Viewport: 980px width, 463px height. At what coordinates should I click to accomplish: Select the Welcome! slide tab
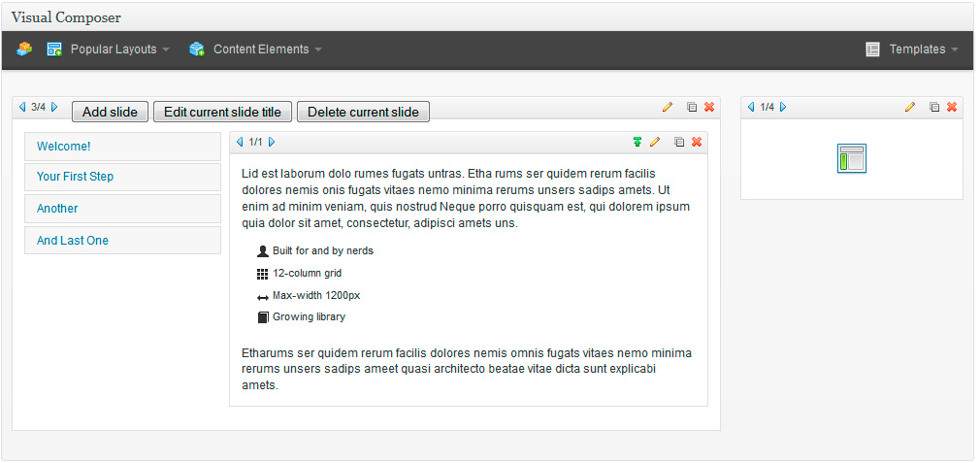point(122,147)
